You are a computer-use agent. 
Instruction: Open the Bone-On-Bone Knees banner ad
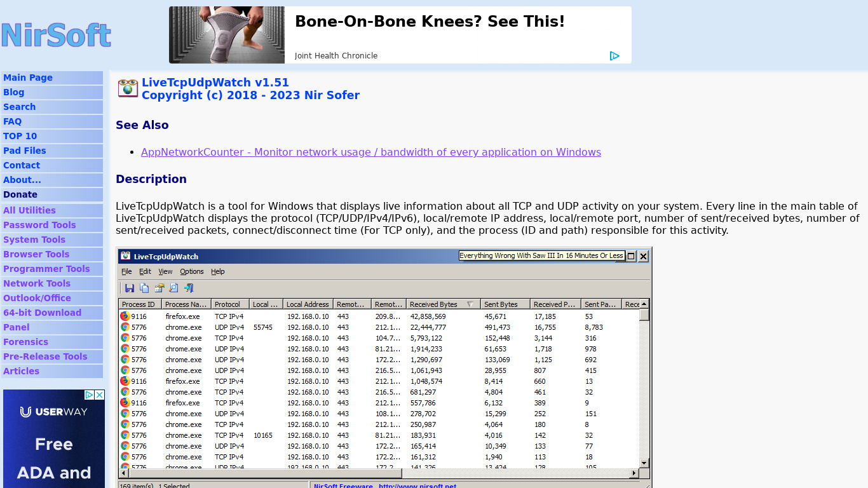point(400,35)
